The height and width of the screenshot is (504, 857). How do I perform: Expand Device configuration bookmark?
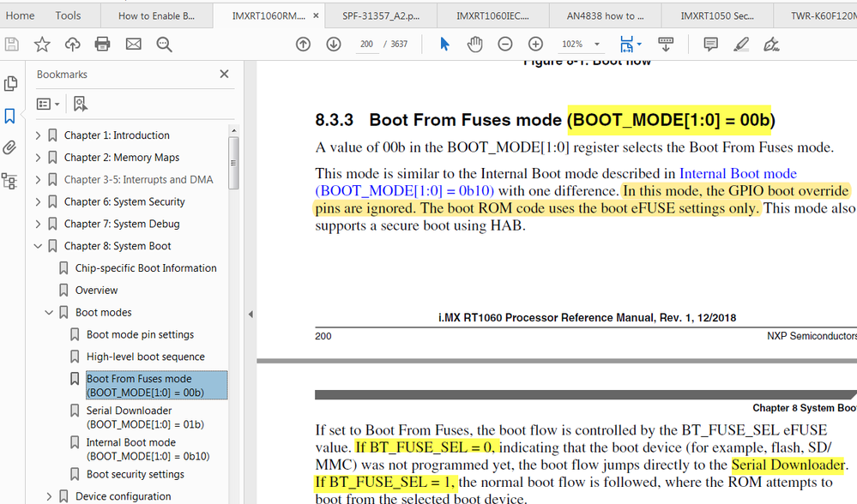49,496
